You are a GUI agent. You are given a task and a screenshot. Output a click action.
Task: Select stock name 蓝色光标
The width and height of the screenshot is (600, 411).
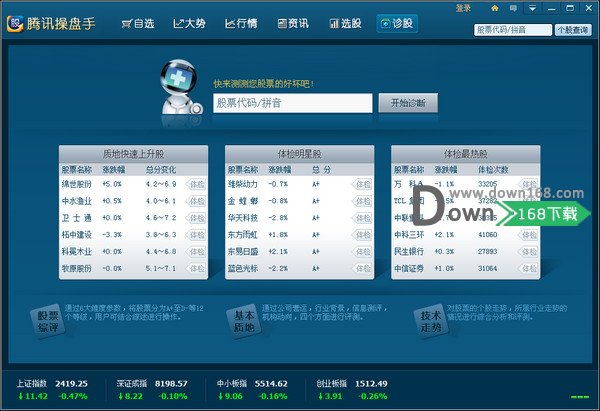[243, 268]
